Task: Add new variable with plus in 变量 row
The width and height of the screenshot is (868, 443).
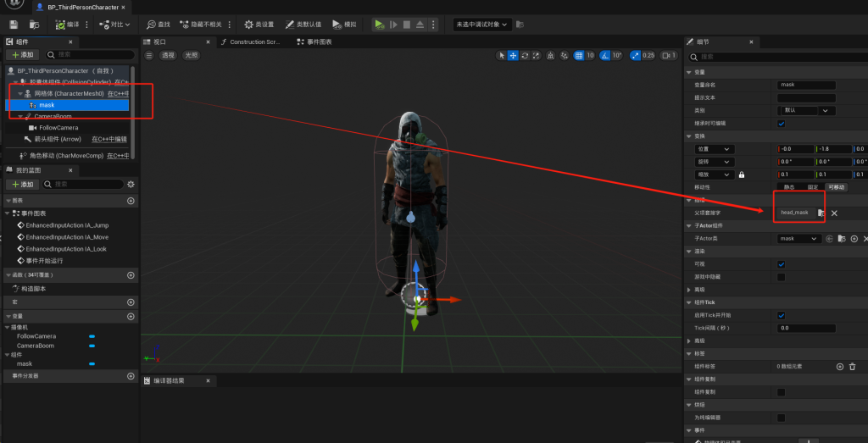Action: [131, 316]
